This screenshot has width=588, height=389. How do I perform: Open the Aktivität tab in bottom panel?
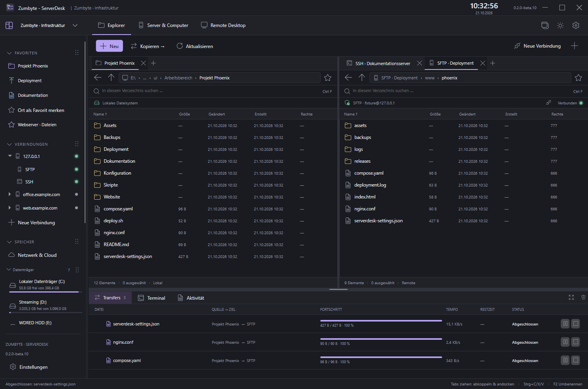[x=191, y=298]
